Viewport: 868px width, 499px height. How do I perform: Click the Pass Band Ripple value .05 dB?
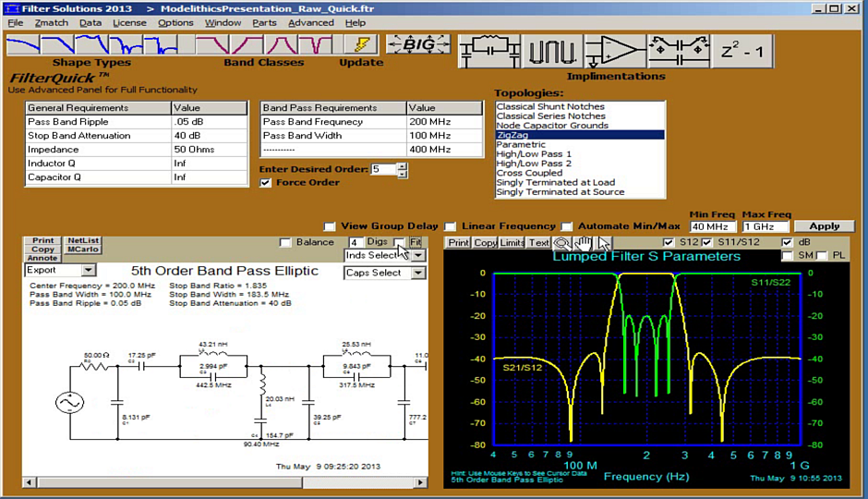coord(210,122)
